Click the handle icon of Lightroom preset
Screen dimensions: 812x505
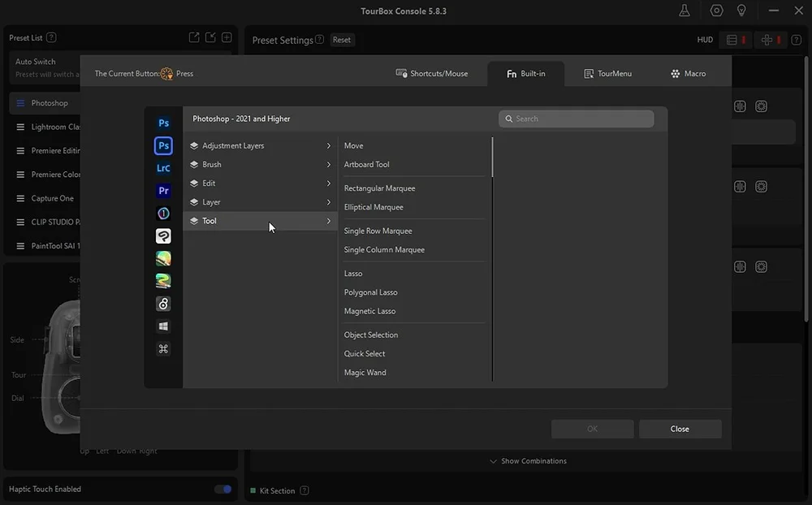pos(21,127)
